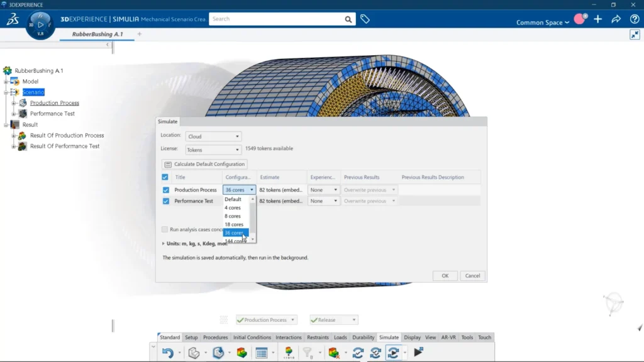Switch to the Display tab

pos(412,337)
